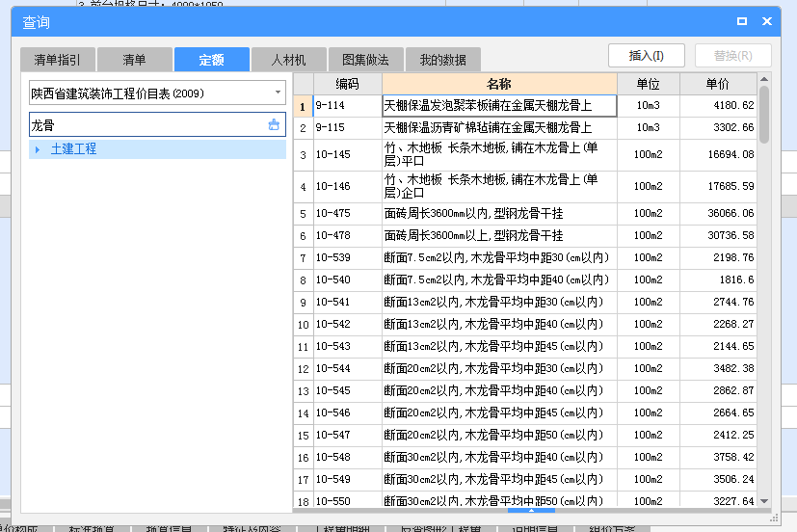The width and height of the screenshot is (797, 532).
Task: Click the 单价 column header
Action: click(x=718, y=84)
